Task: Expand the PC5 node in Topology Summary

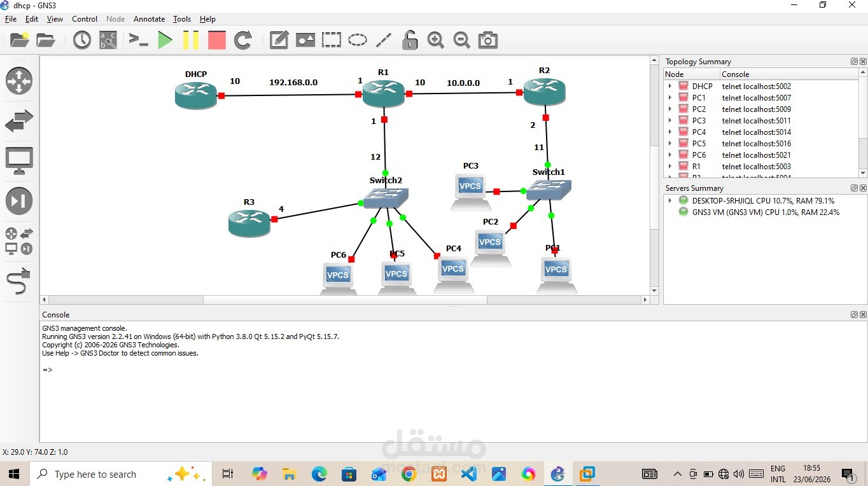Action: (x=670, y=143)
